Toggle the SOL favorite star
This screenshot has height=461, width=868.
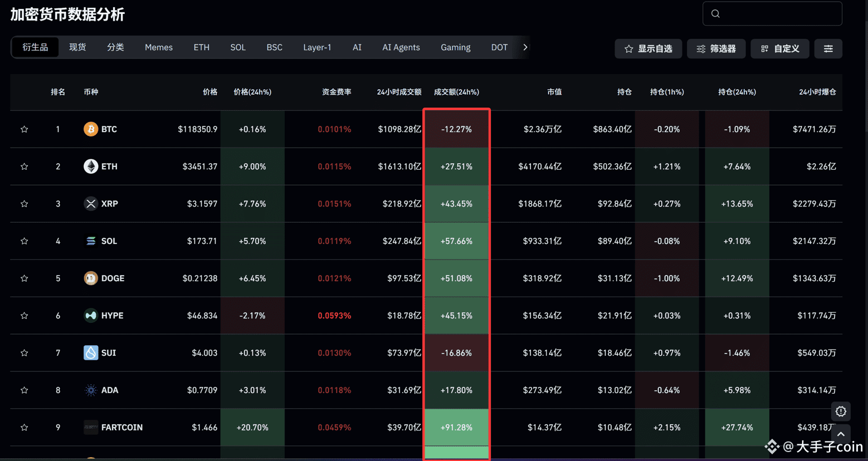pyautogui.click(x=24, y=241)
